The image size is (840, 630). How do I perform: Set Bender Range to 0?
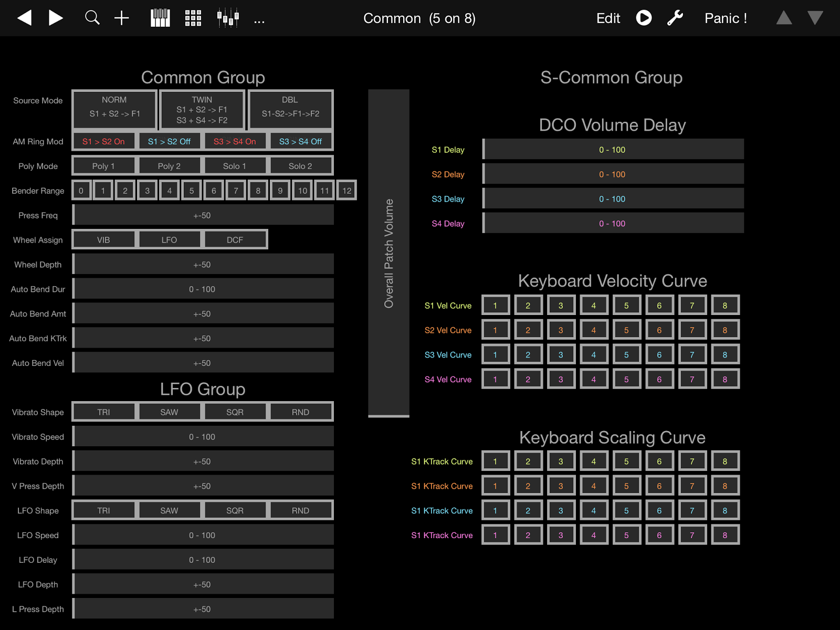(x=81, y=191)
